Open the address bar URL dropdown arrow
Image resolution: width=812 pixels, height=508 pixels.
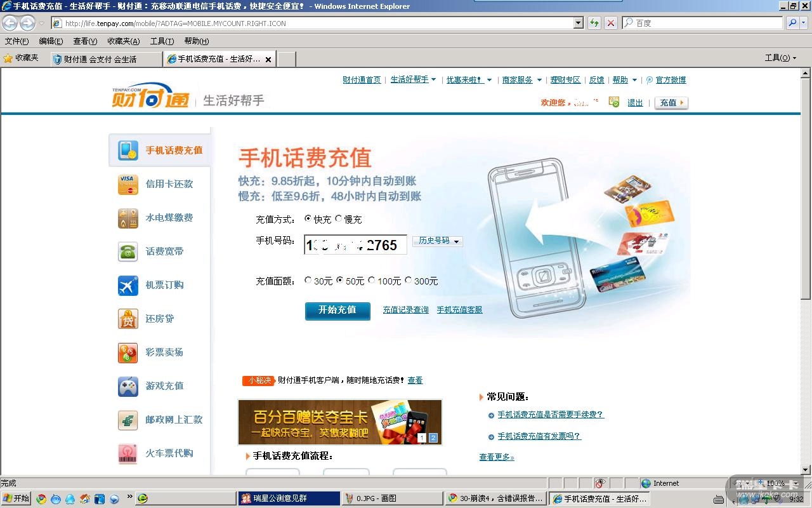(579, 23)
